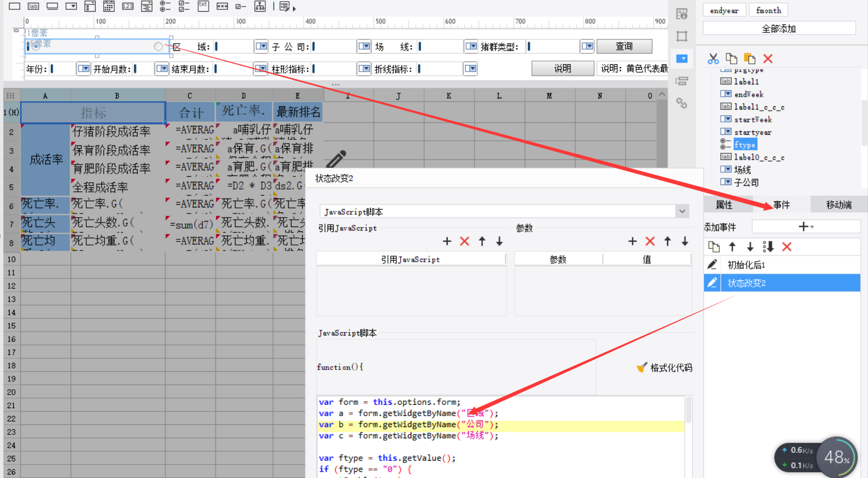Image resolution: width=868 pixels, height=478 pixels.
Task: Open the widget settings side panel icon
Action: tap(682, 59)
